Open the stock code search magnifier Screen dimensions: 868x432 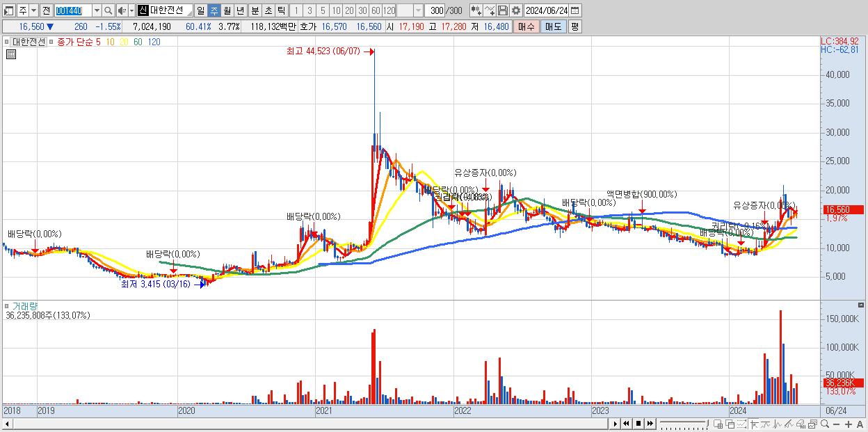(x=108, y=10)
